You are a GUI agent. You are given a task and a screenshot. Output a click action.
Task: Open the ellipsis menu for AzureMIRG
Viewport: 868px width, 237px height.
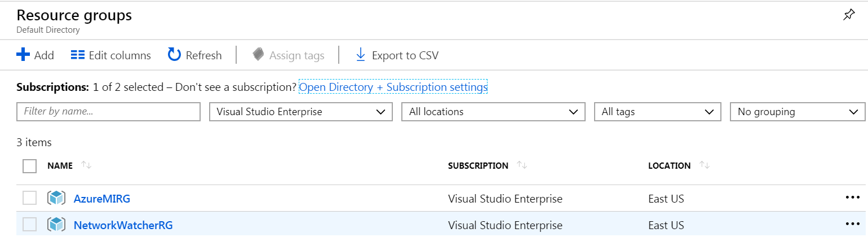click(853, 197)
